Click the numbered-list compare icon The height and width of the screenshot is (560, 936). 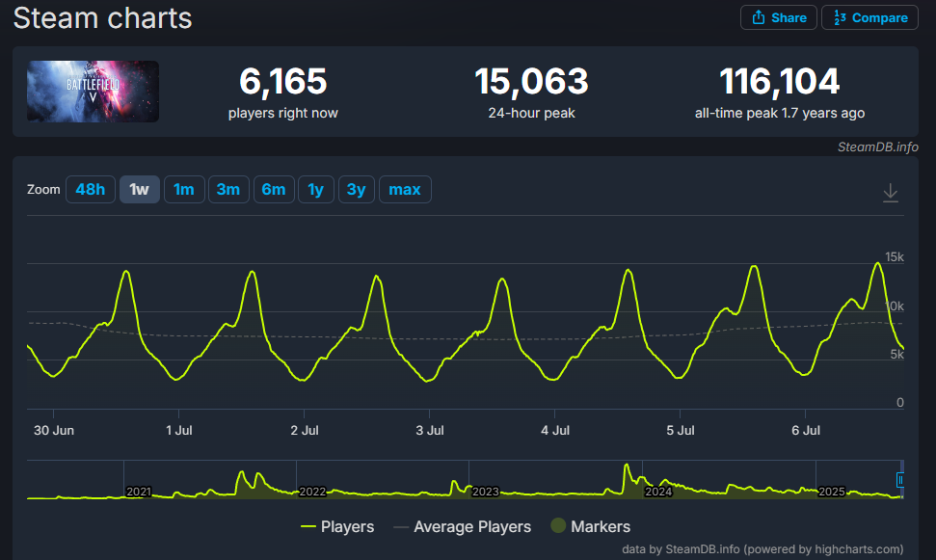pos(840,17)
